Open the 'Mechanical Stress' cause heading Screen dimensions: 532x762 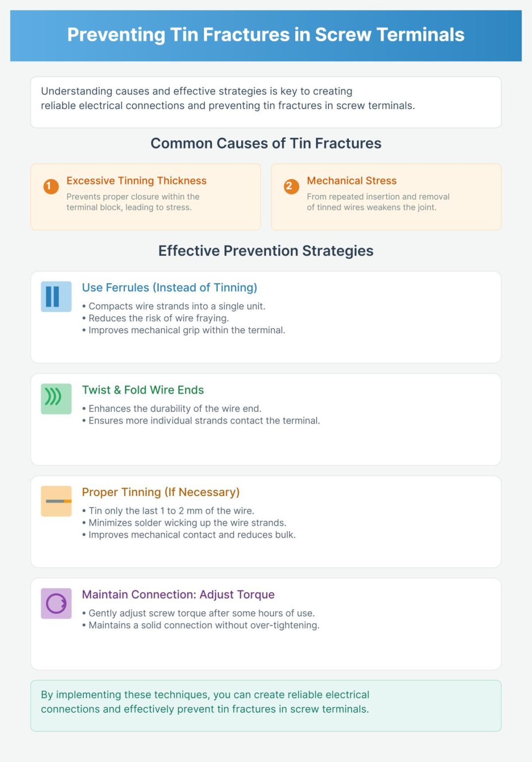351,181
